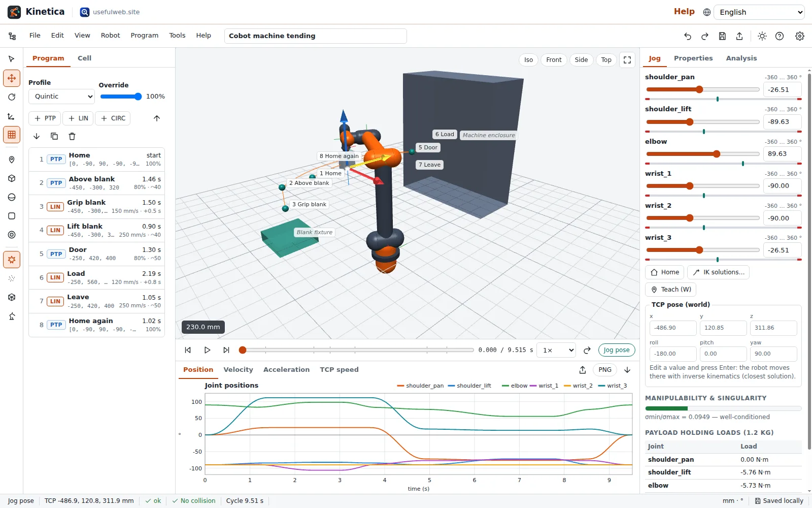Image resolution: width=812 pixels, height=508 pixels.
Task: Switch to the Properties tab
Action: click(x=693, y=58)
